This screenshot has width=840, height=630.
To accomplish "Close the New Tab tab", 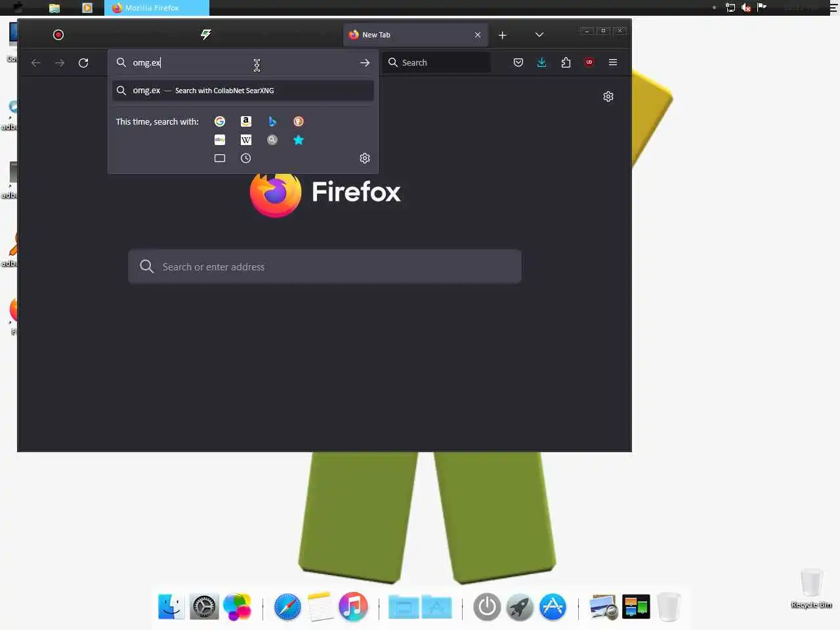I will tap(478, 35).
